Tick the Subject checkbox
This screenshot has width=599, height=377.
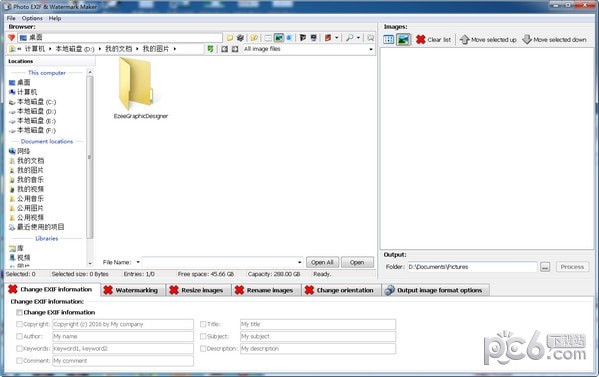[x=203, y=337]
